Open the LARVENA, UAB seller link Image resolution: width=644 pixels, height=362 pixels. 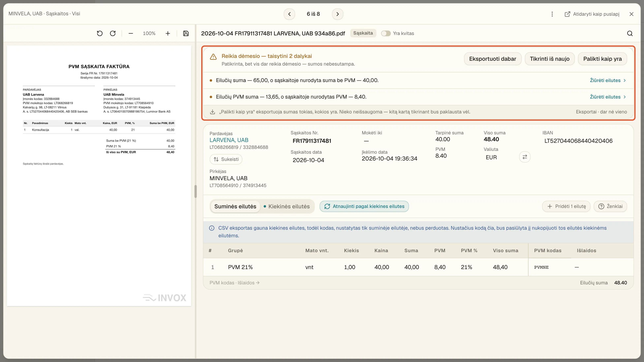(x=229, y=140)
